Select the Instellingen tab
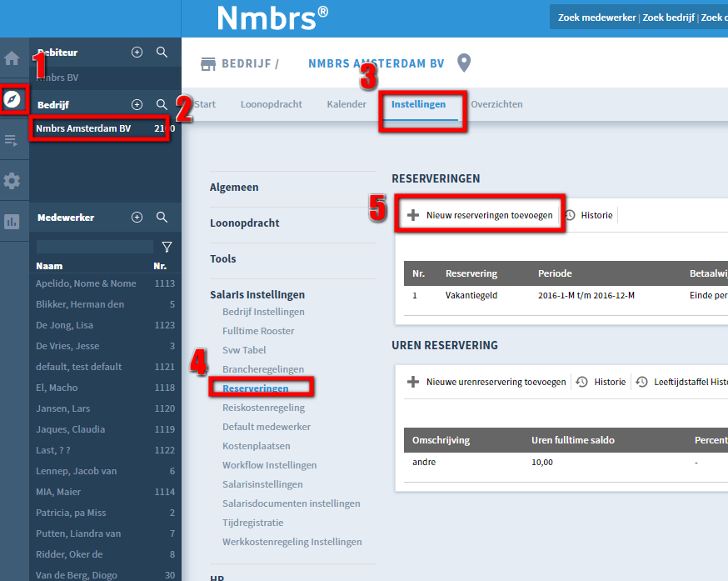728x581 pixels. click(418, 104)
